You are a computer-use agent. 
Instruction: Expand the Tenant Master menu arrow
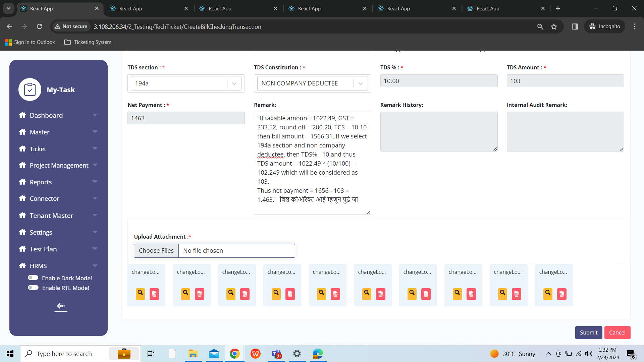pos(95,215)
